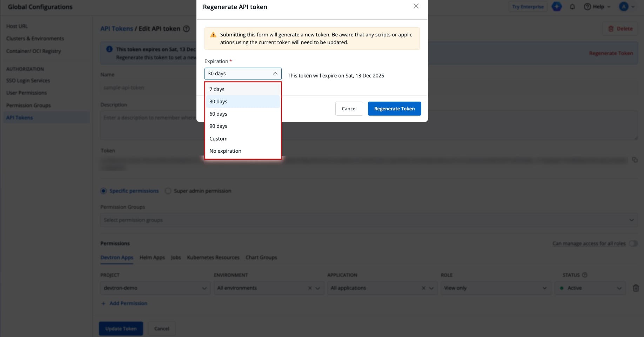
Task: Click the trash icon for permission row
Action: click(x=635, y=288)
